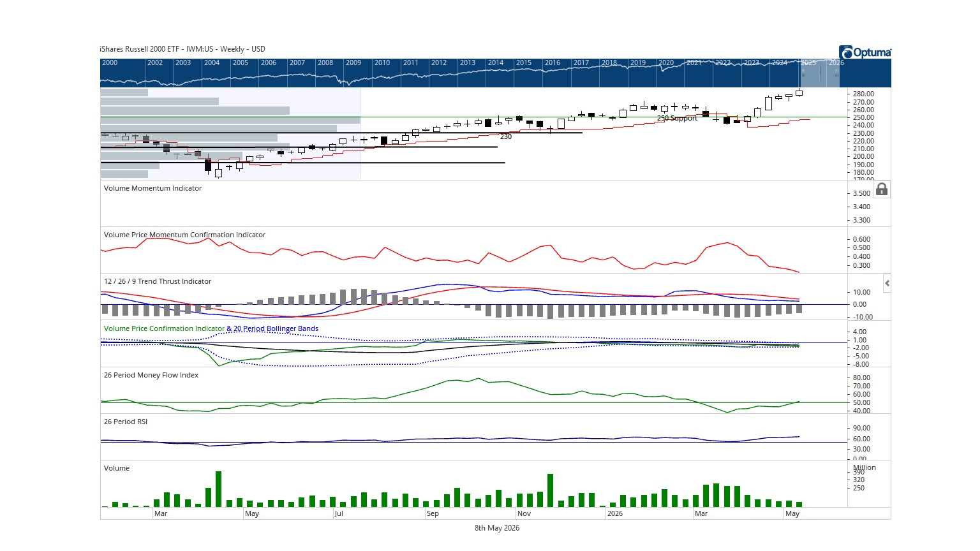Click the iShares Russell 2000 ETF chart title
The image size is (980, 551).
coord(182,49)
